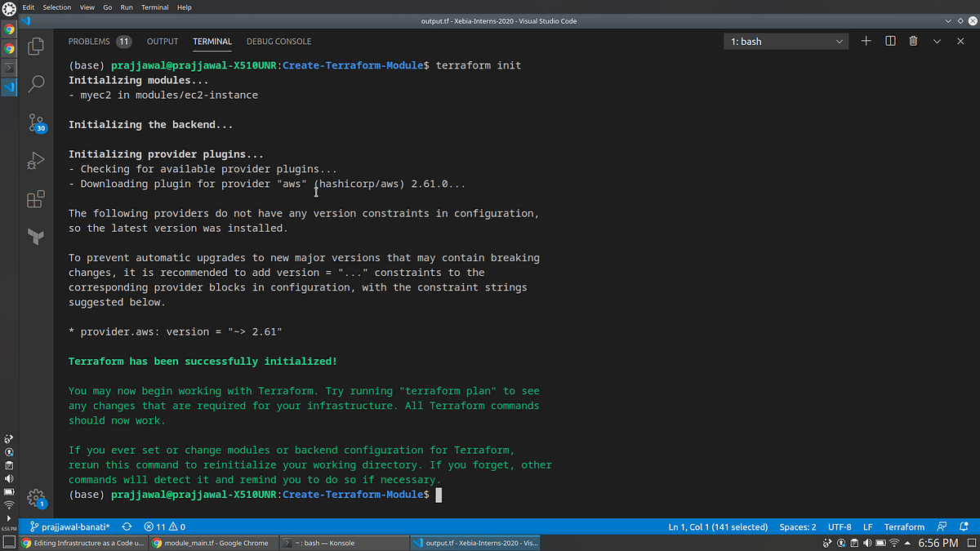Screen dimensions: 980x551
Task: Click the UTF-8 encoding indicator
Action: (x=840, y=527)
